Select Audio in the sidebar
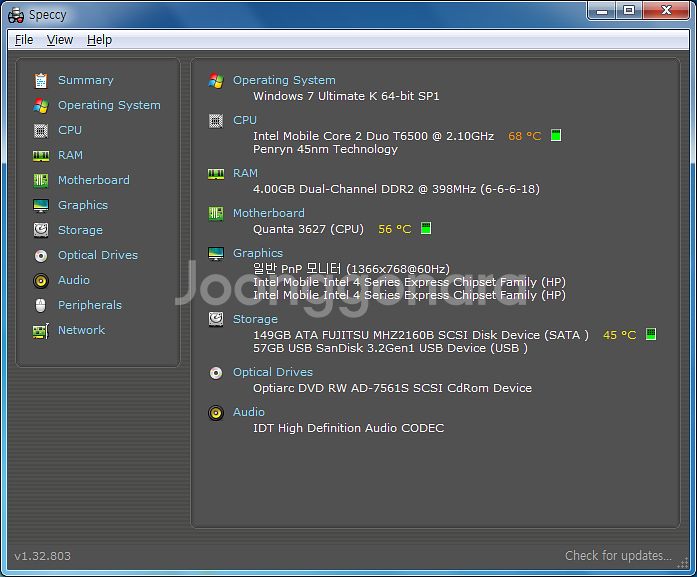Viewport: 697px width, 577px height. [x=74, y=280]
